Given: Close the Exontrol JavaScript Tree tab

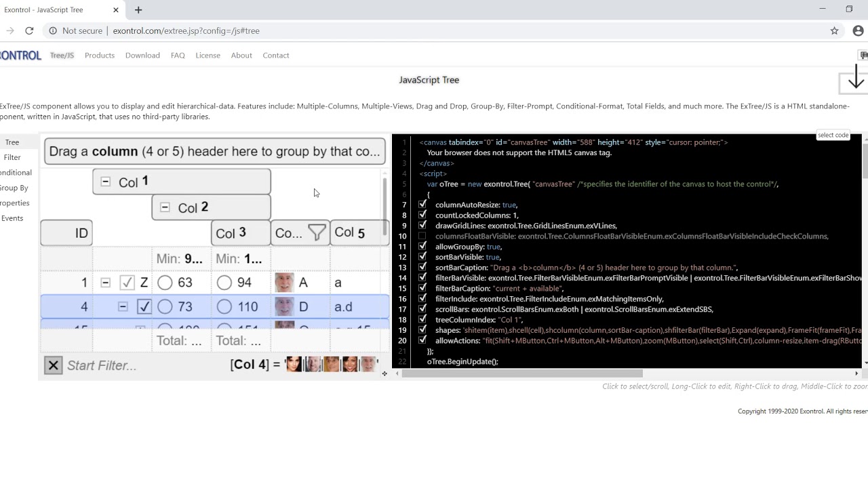Looking at the screenshot, I should pos(116,10).
